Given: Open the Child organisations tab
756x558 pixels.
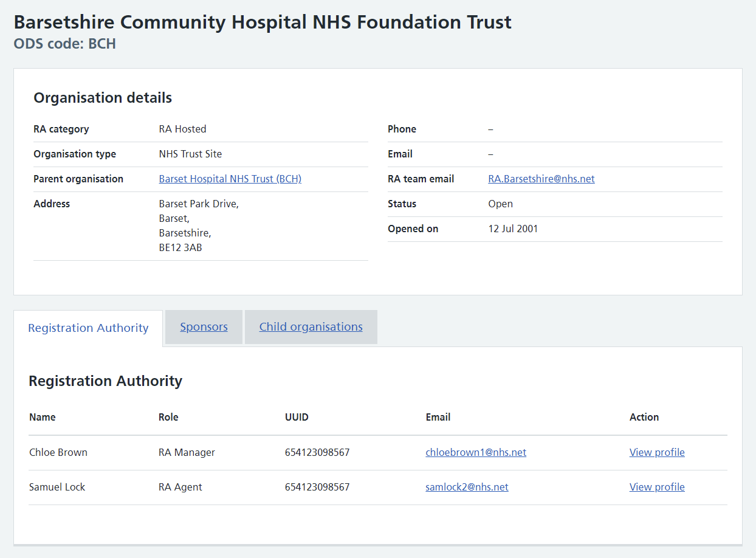Looking at the screenshot, I should tap(311, 326).
